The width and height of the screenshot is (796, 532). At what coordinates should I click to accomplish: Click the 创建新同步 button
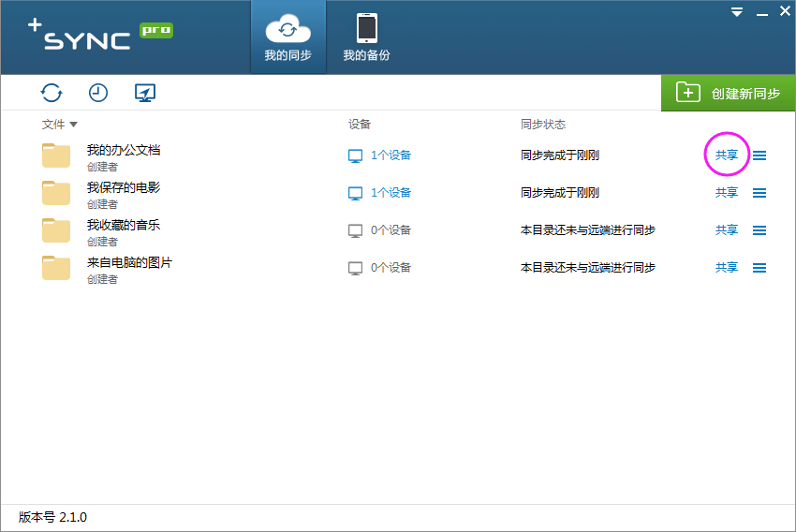click(729, 93)
